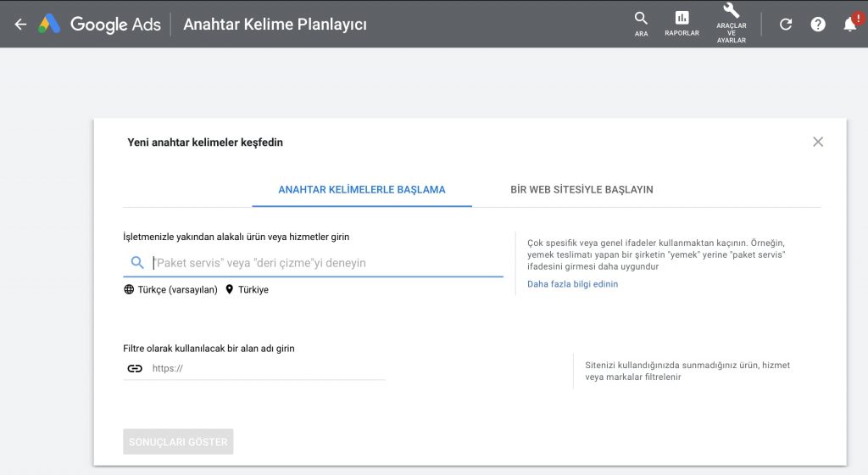The image size is (868, 475).
Task: Click the Anahtar Kelime Planlayıcı title
Action: 275,25
